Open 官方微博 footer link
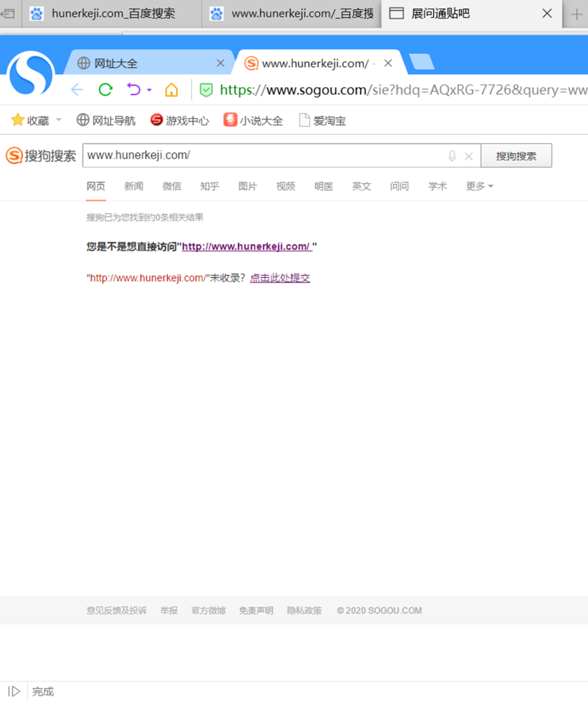This screenshot has width=588, height=701. coord(208,610)
